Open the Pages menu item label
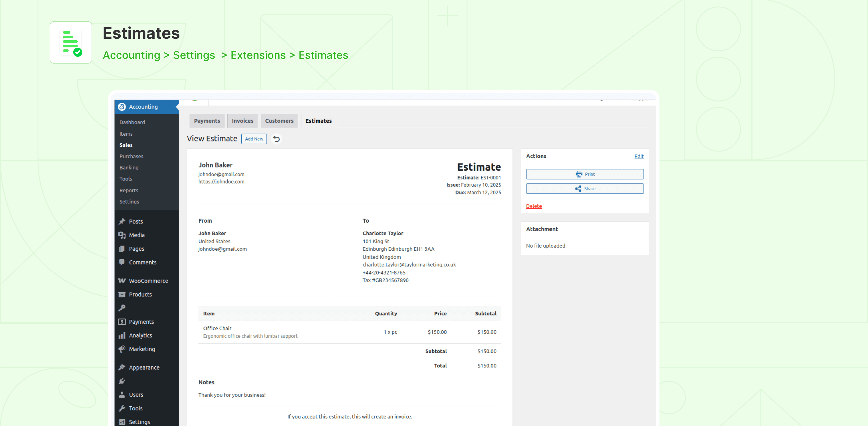 137,248
